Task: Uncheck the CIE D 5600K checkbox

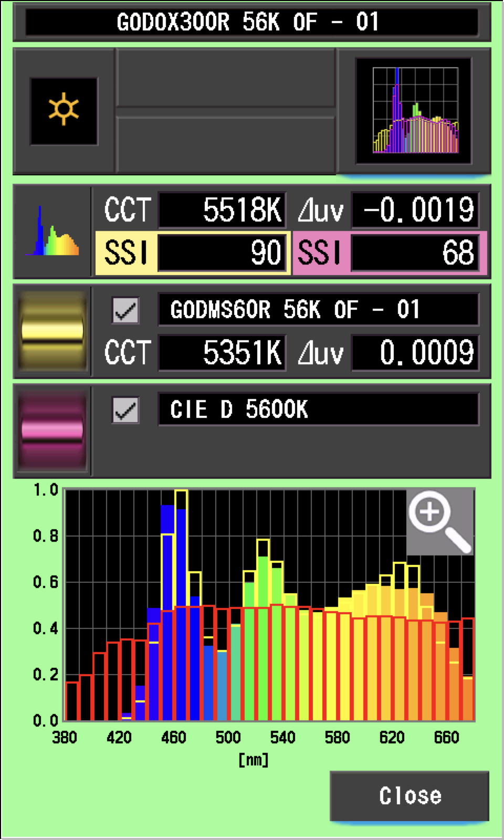Action: tap(125, 410)
